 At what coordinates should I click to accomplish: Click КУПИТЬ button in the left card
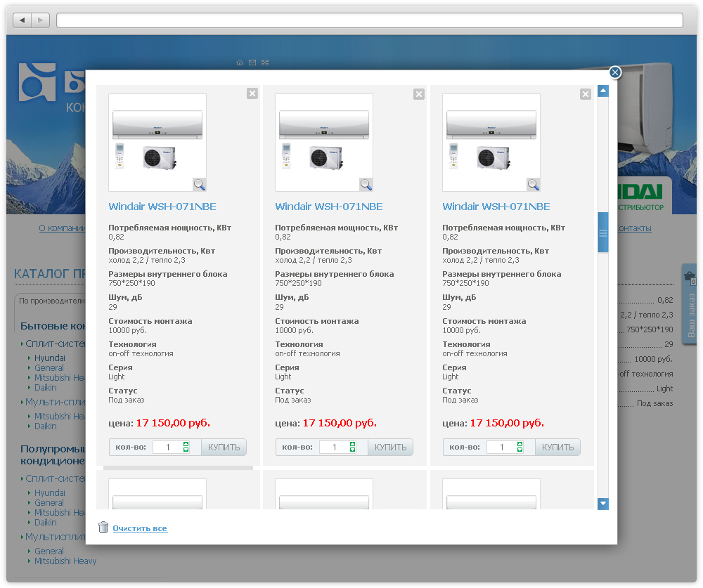coord(224,447)
